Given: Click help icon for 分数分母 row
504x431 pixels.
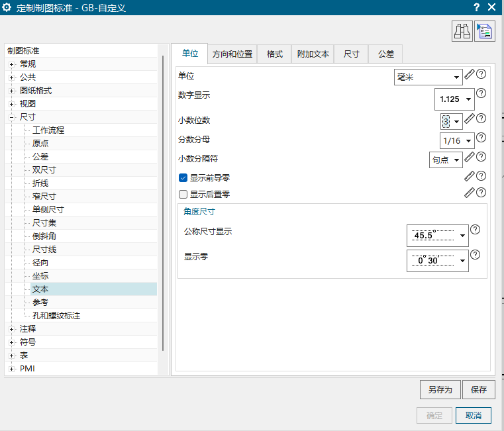Looking at the screenshot, I should click(x=481, y=138).
